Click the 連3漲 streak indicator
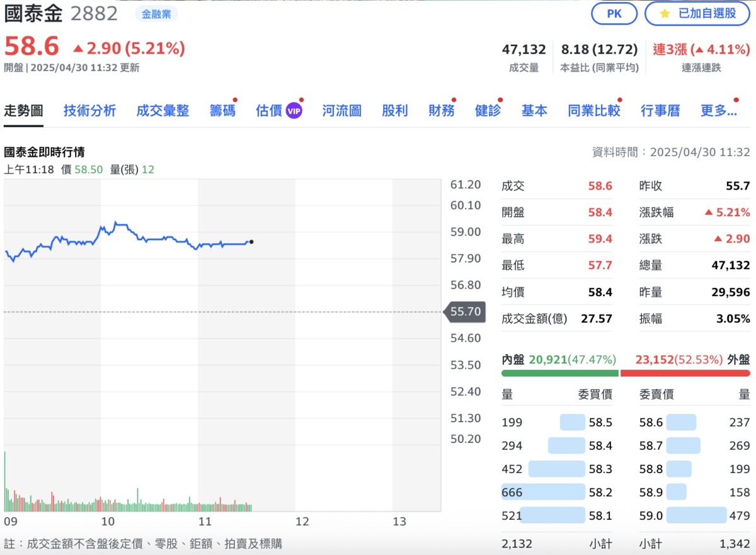756x555 pixels. tap(701, 49)
